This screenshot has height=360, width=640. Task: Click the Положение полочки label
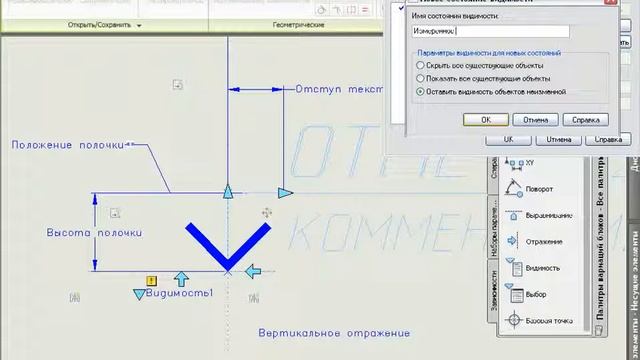(x=68, y=145)
